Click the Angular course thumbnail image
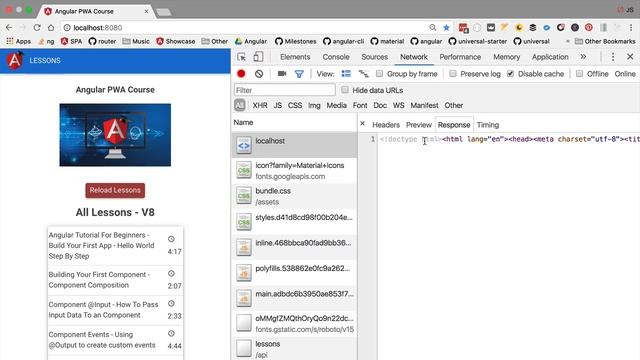The image size is (640, 360). coord(115,135)
